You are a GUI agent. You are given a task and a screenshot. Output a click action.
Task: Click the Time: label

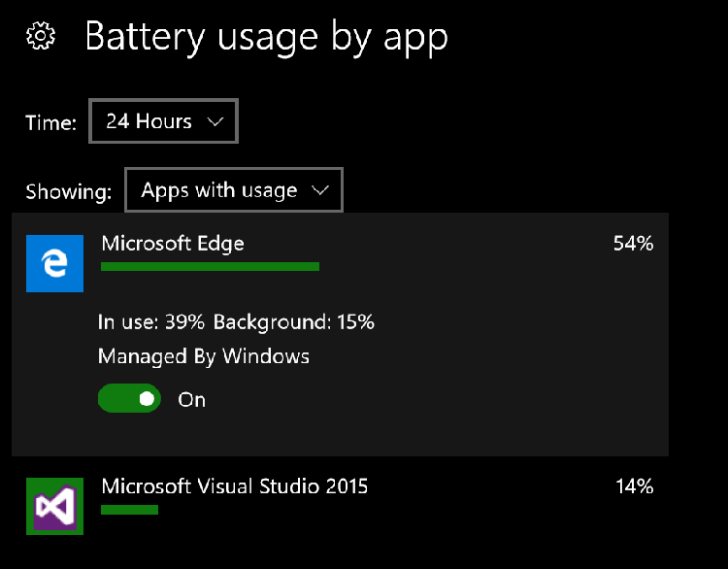50,123
